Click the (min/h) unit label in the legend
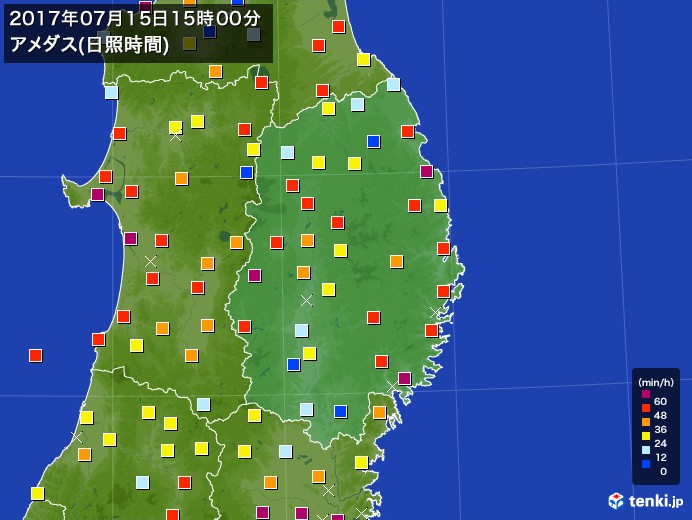Viewport: 692px width, 520px height. pyautogui.click(x=656, y=382)
